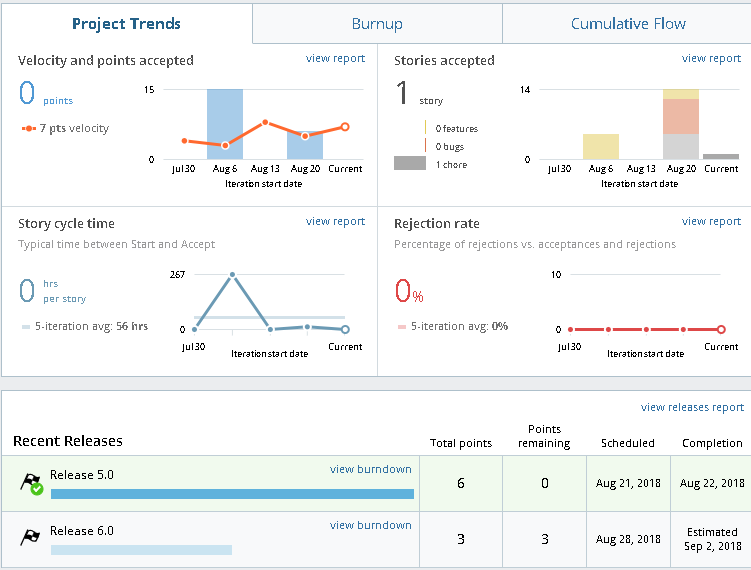Click the Estimated Sep 2, 2018 completion cell
Viewport: 751px width, 570px height.
712,539
